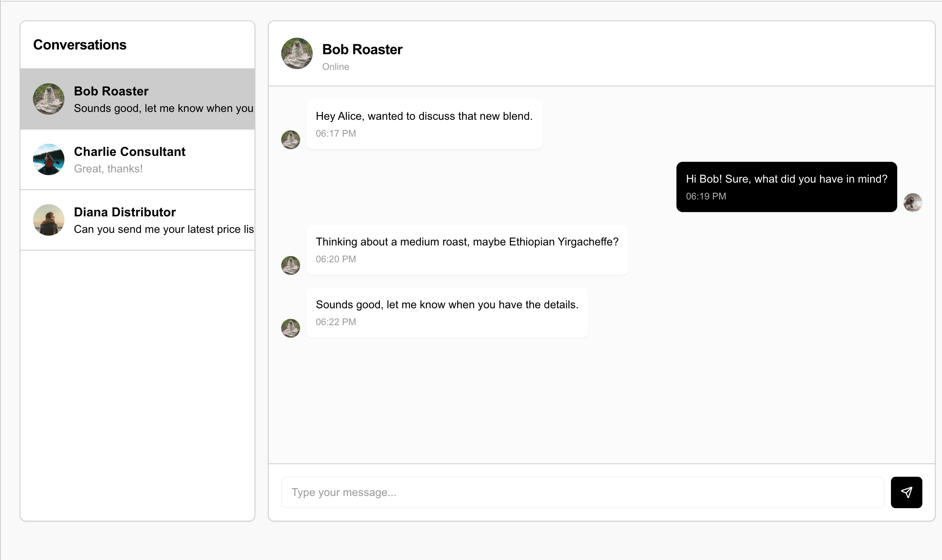Click the send message paper plane icon

tap(906, 492)
